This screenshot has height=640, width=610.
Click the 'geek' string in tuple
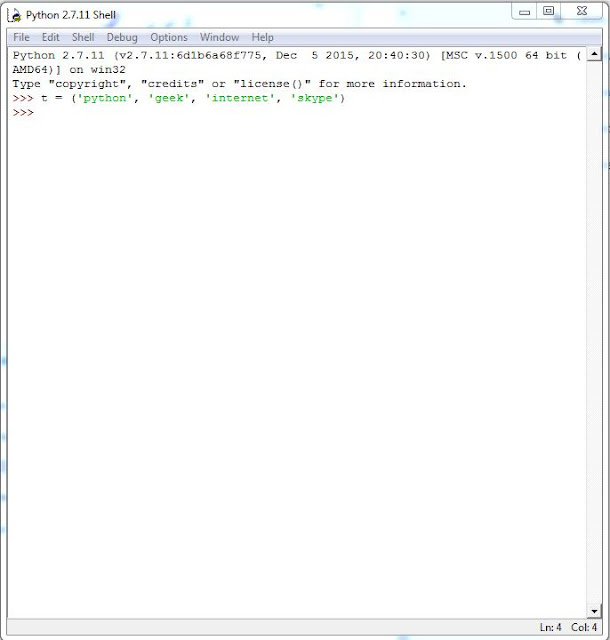point(169,98)
